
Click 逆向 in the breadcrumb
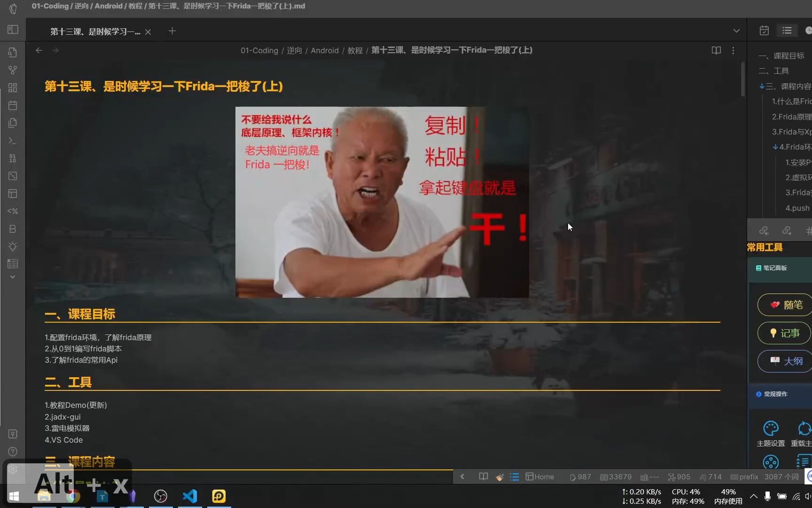pos(294,50)
